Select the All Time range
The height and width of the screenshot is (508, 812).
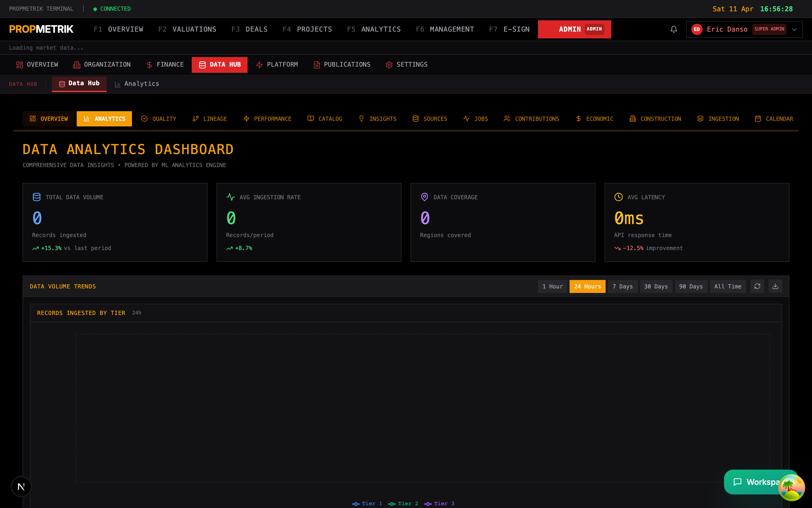coord(727,286)
